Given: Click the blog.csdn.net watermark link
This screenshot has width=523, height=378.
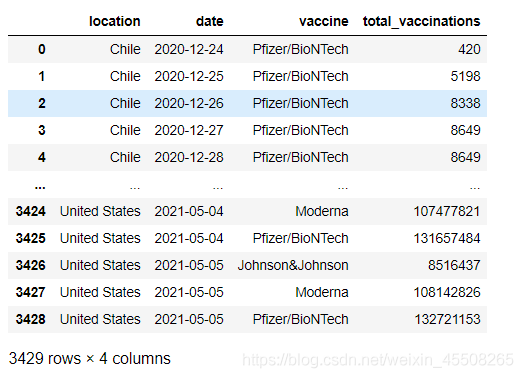Looking at the screenshot, I should click(x=378, y=360).
